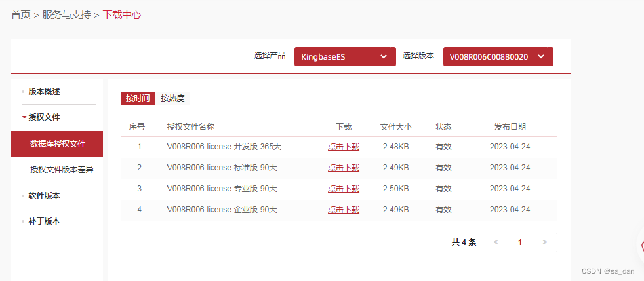
Task: Switch to 按热度 sorting tab
Action: (x=173, y=98)
